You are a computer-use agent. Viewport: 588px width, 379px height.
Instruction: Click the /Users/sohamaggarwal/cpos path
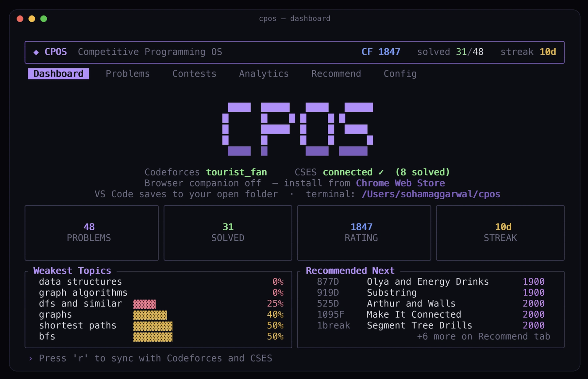coord(431,194)
